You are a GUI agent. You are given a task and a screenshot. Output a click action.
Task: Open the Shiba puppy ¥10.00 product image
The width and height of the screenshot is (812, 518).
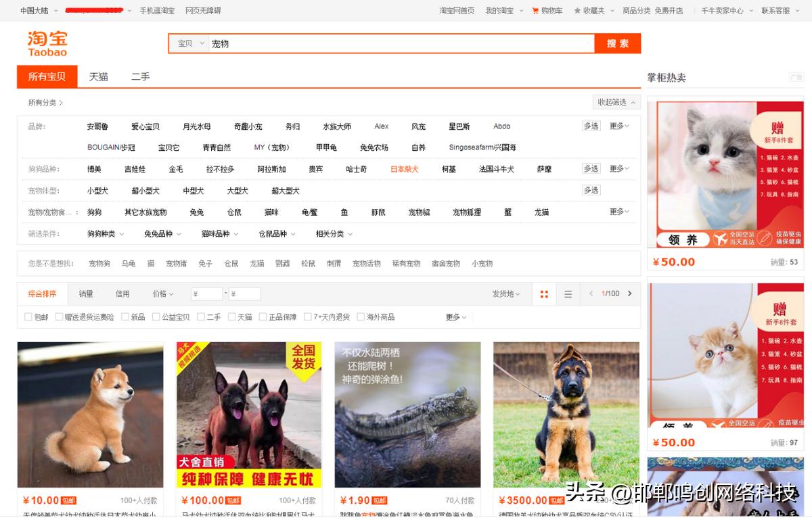tap(90, 415)
